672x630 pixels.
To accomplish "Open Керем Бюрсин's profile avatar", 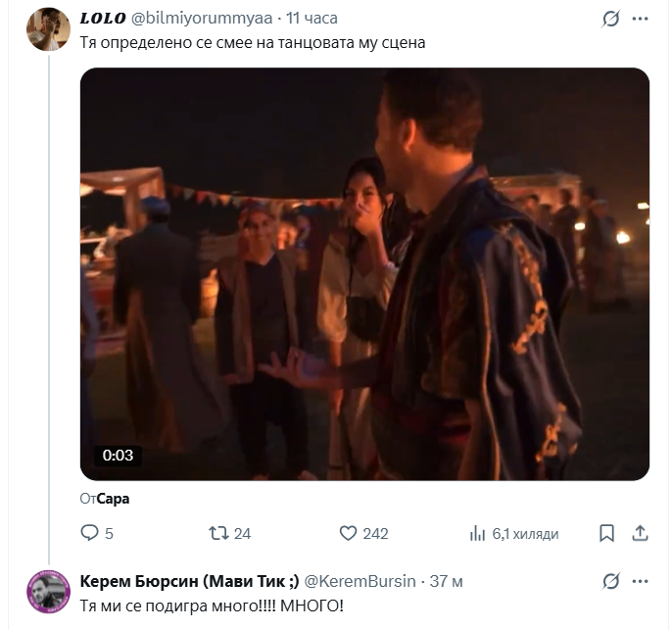I will tap(48, 592).
